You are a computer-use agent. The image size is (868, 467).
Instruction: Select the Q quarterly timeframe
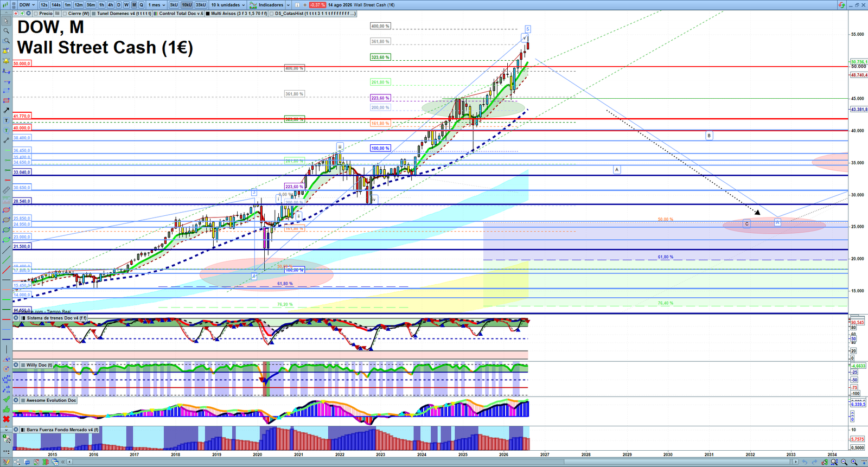pyautogui.click(x=141, y=5)
